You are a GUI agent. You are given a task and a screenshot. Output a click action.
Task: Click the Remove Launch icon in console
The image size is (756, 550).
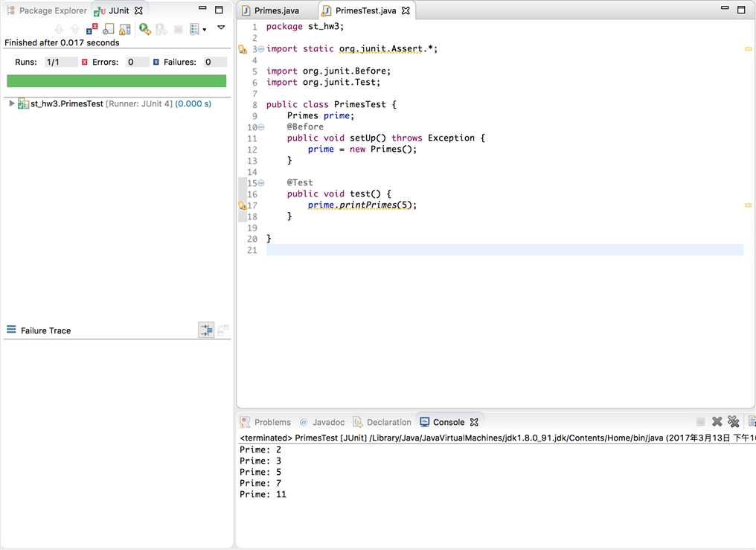click(x=717, y=422)
